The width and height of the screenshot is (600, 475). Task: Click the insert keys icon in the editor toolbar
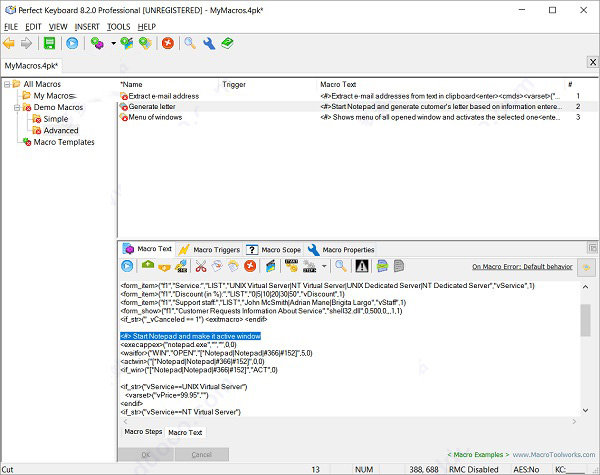(x=181, y=266)
